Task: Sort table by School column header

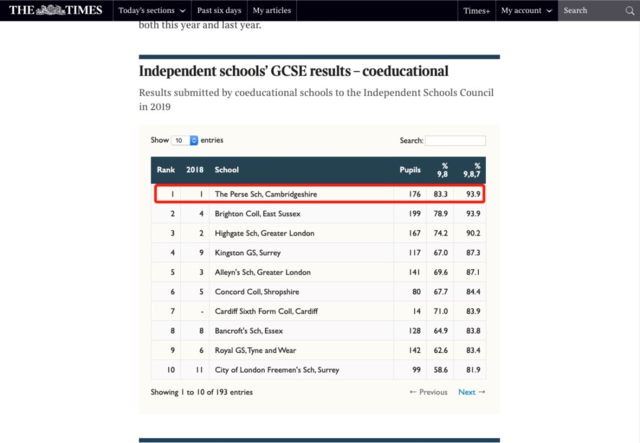Action: click(227, 170)
